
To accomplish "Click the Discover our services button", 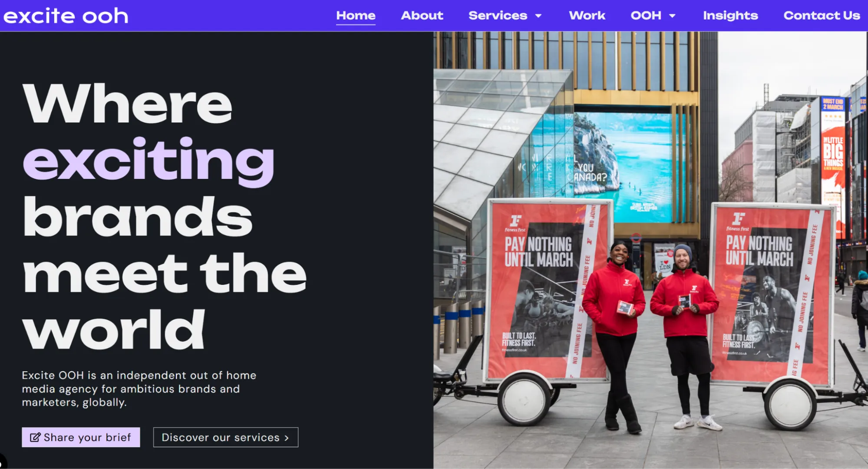I will coord(226,437).
